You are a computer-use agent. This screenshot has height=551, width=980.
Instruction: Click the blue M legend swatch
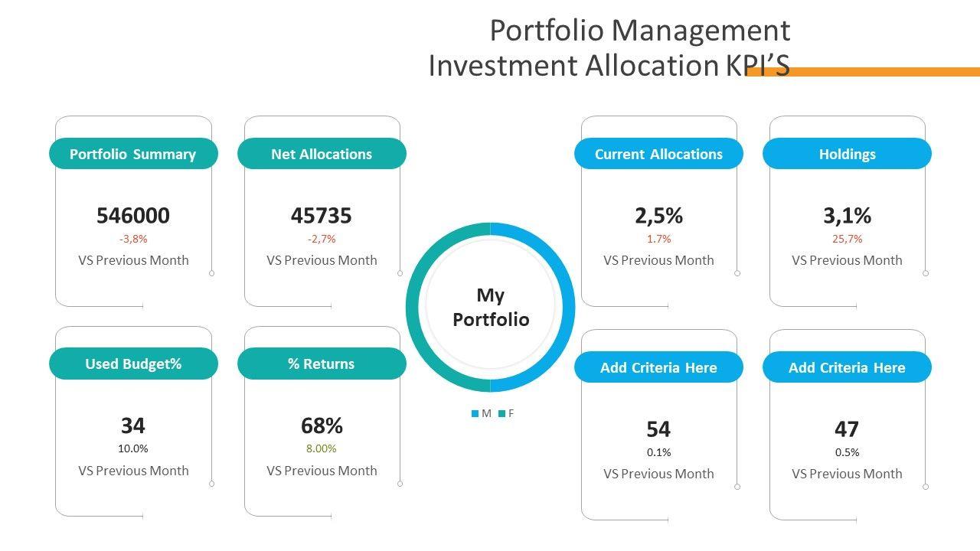pyautogui.click(x=475, y=414)
